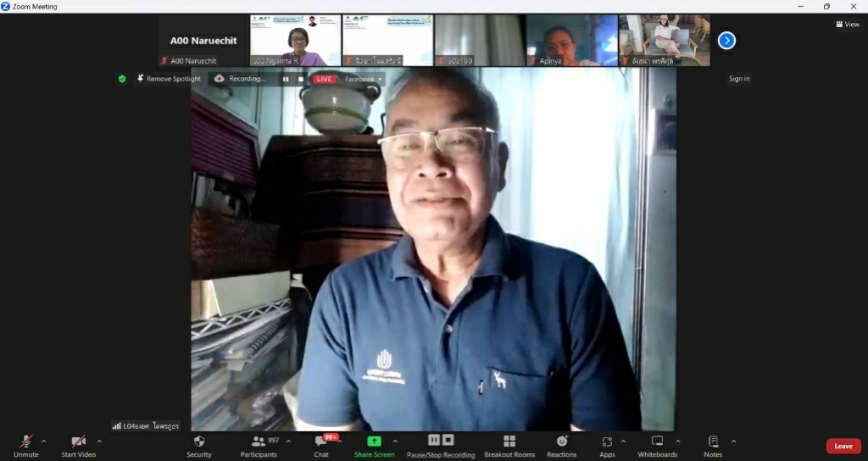The height and width of the screenshot is (461, 868).
Task: Select the A00 Naruechit participant tile
Action: [203, 41]
